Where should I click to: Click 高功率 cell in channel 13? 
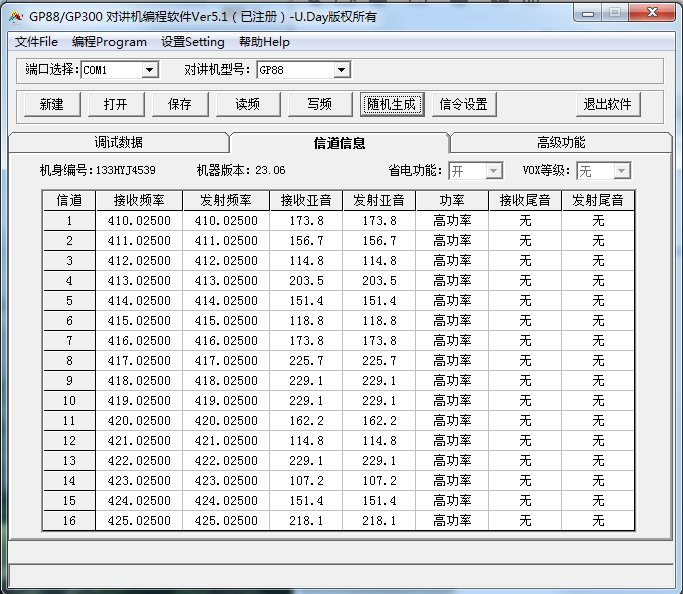click(452, 461)
